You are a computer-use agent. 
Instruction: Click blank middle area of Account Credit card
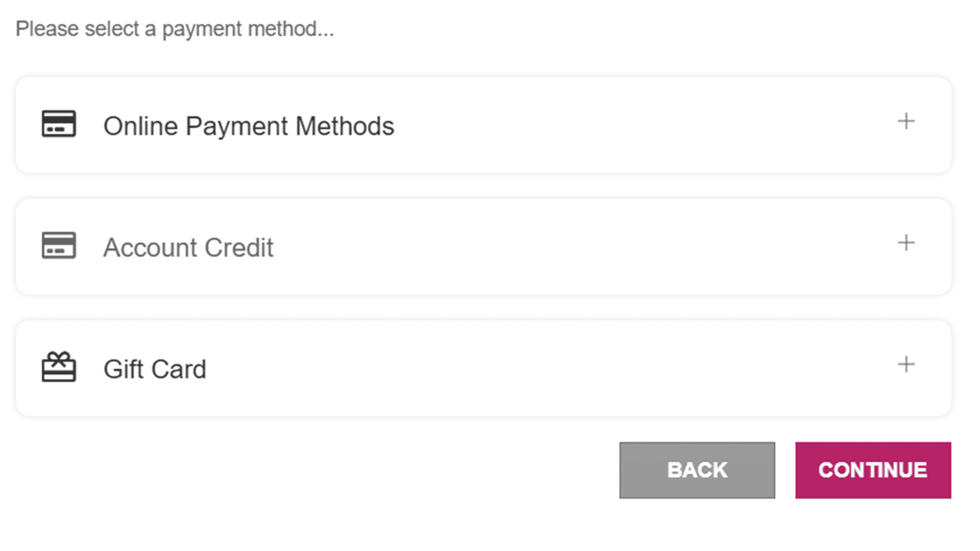(x=561, y=247)
